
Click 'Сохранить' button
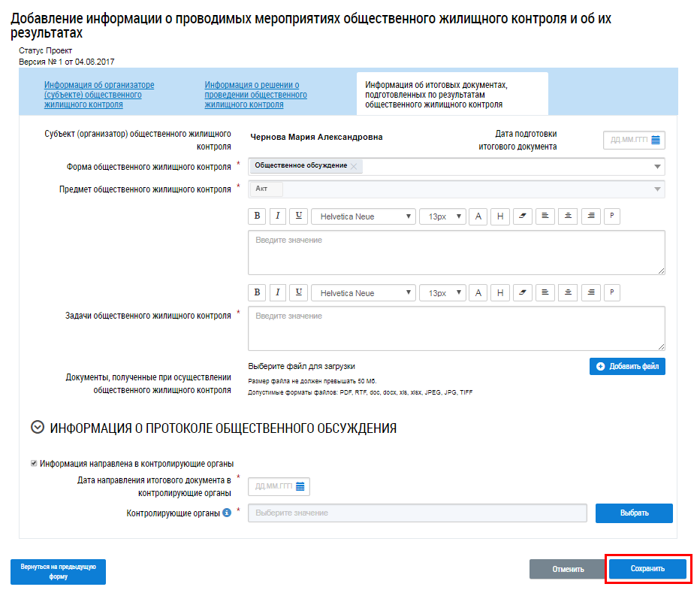(x=647, y=569)
